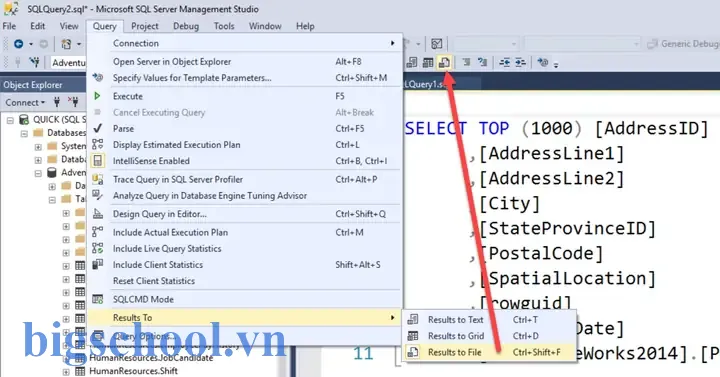
Task: Click the green Execute triangle icon in menu
Action: [97, 96]
